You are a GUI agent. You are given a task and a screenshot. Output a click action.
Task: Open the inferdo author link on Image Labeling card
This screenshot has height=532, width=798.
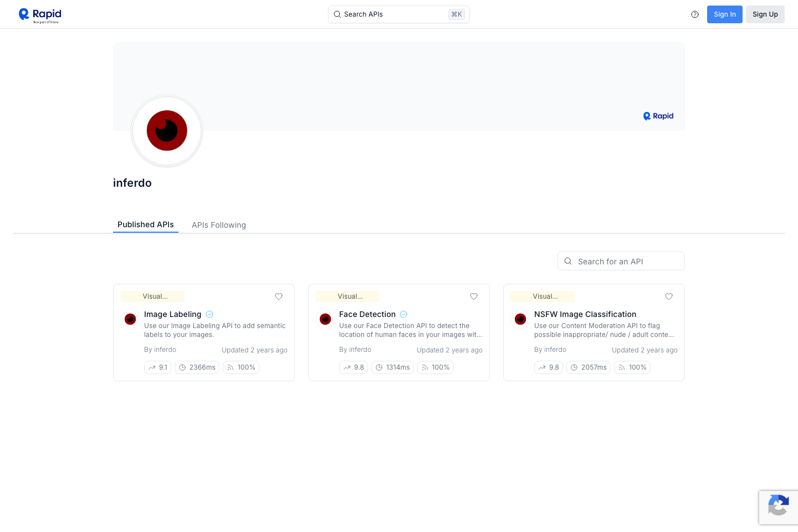pyautogui.click(x=165, y=349)
